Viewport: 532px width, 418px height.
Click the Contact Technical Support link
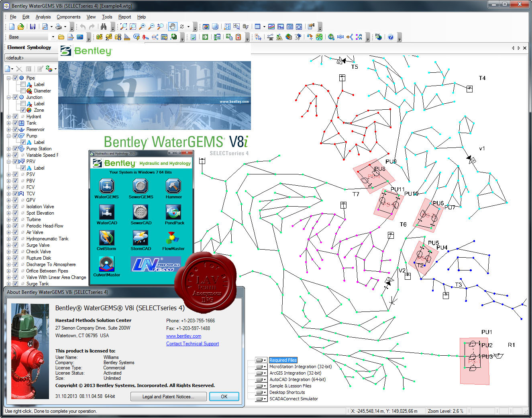point(192,344)
